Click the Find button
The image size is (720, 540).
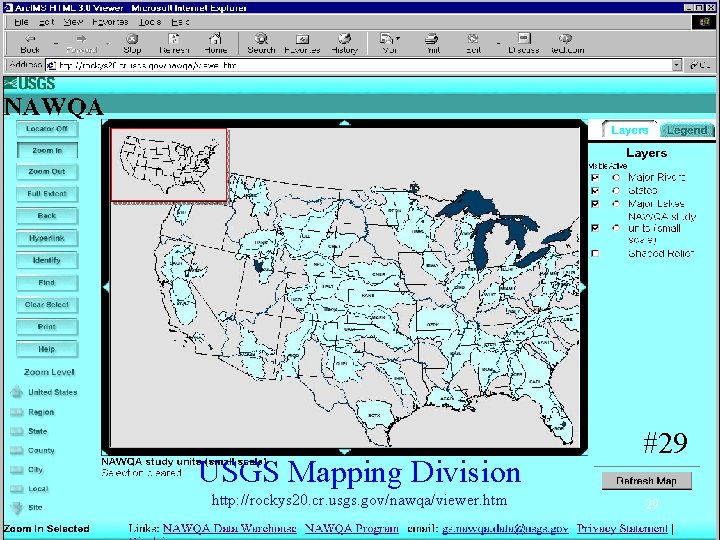click(47, 282)
